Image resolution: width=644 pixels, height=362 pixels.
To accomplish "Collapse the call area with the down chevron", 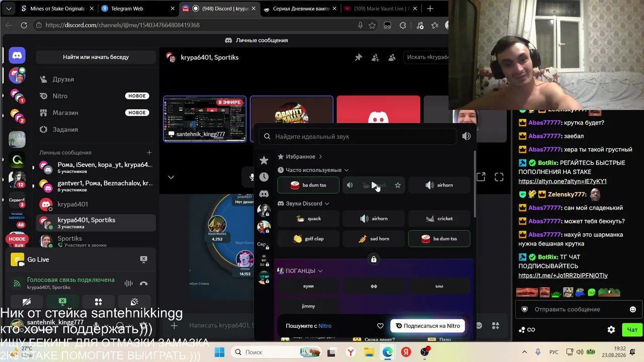I will [171, 177].
